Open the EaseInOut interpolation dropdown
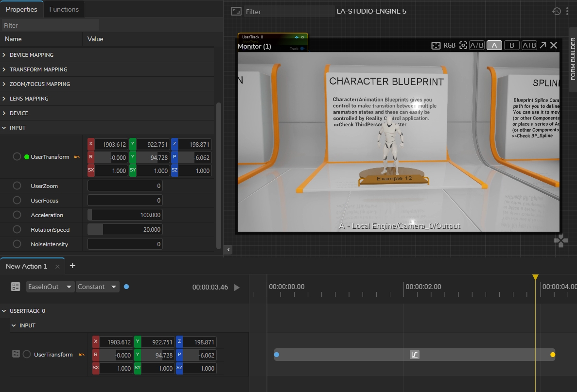The width and height of the screenshot is (577, 392). 50,287
